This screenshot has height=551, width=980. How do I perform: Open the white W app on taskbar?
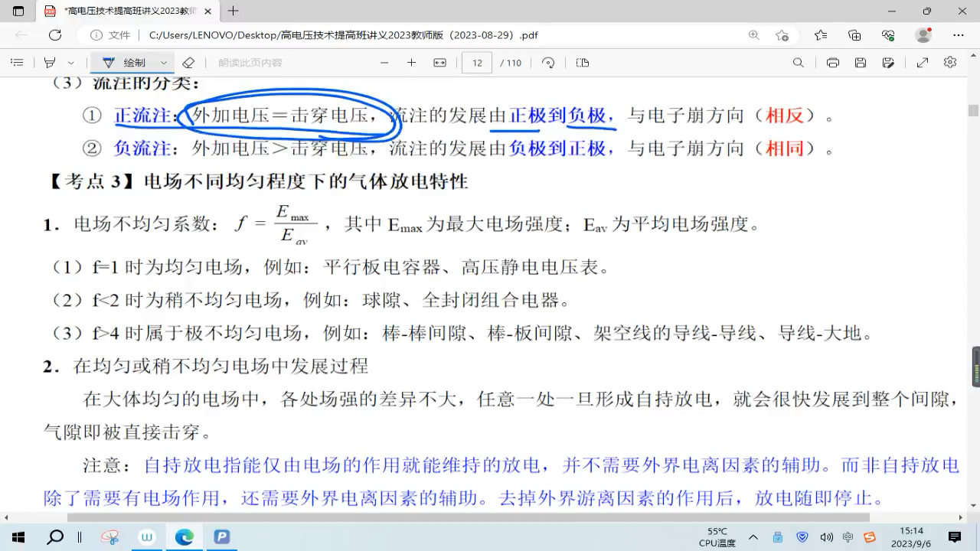[x=147, y=536]
